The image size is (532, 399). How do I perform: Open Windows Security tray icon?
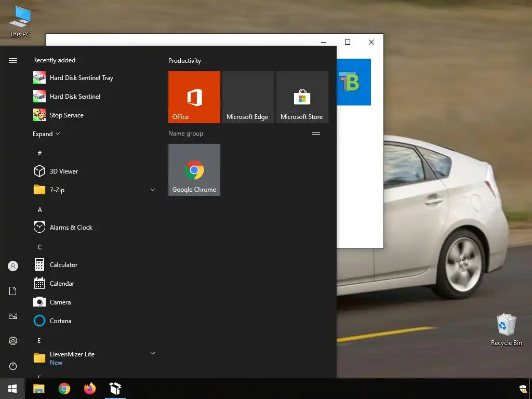coord(523,389)
